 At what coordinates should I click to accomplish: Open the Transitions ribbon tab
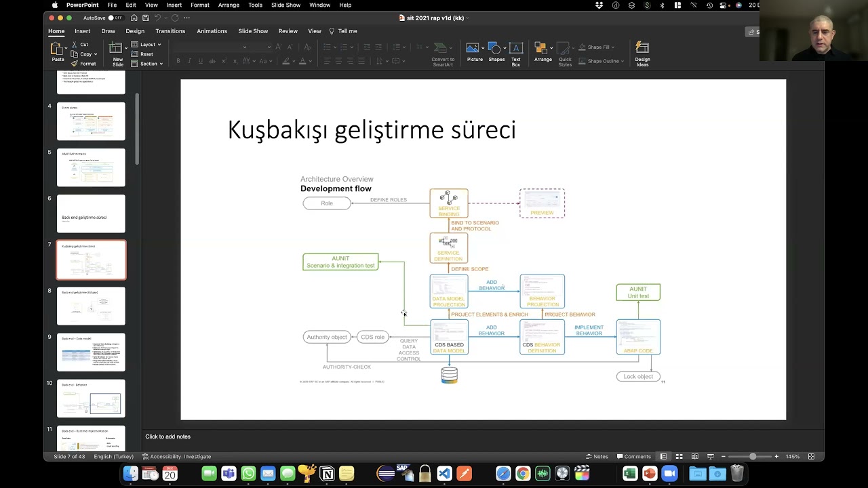tap(170, 31)
